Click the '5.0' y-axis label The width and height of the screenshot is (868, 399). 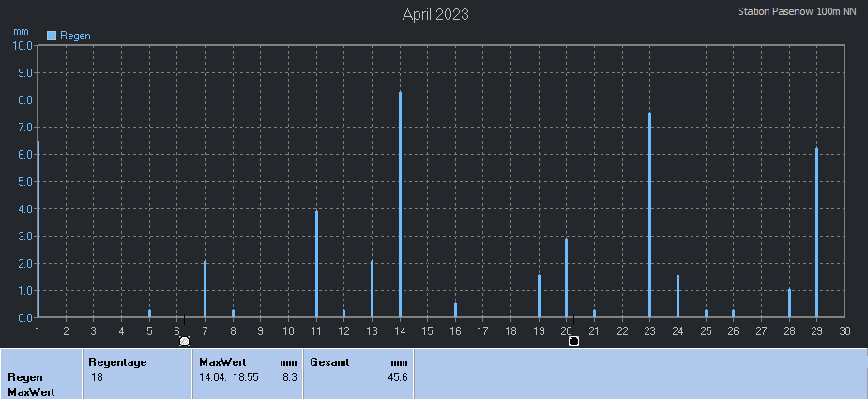[24, 182]
